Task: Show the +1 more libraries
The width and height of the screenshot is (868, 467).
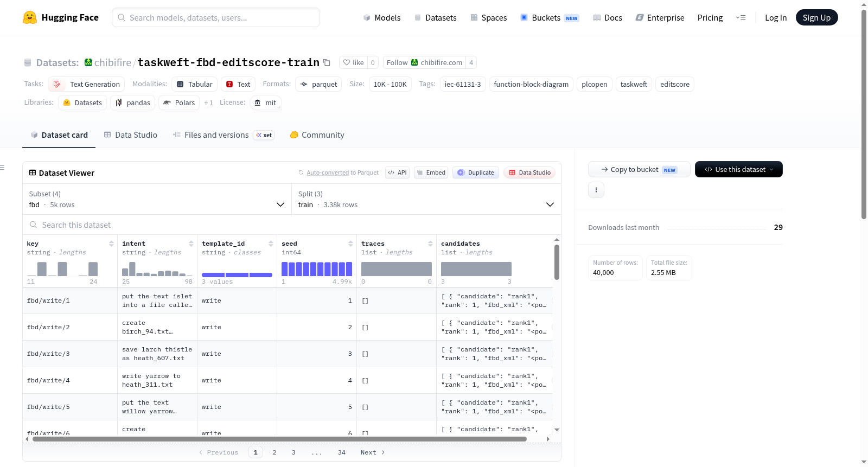Action: coord(208,103)
